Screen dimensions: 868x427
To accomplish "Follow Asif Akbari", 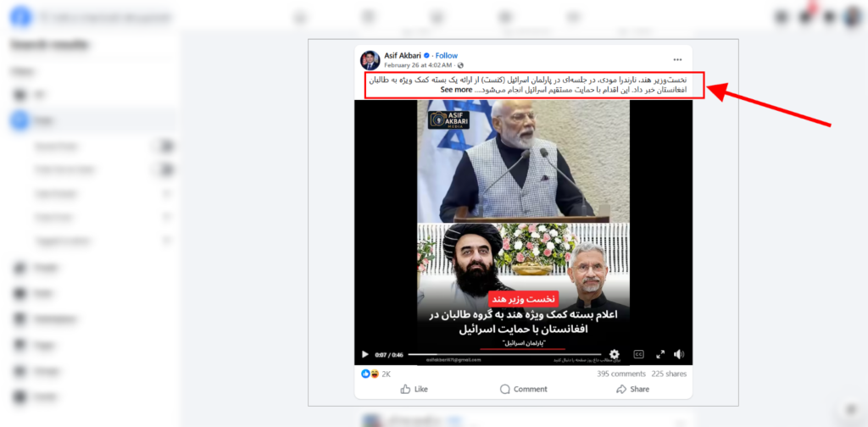I will pyautogui.click(x=446, y=55).
